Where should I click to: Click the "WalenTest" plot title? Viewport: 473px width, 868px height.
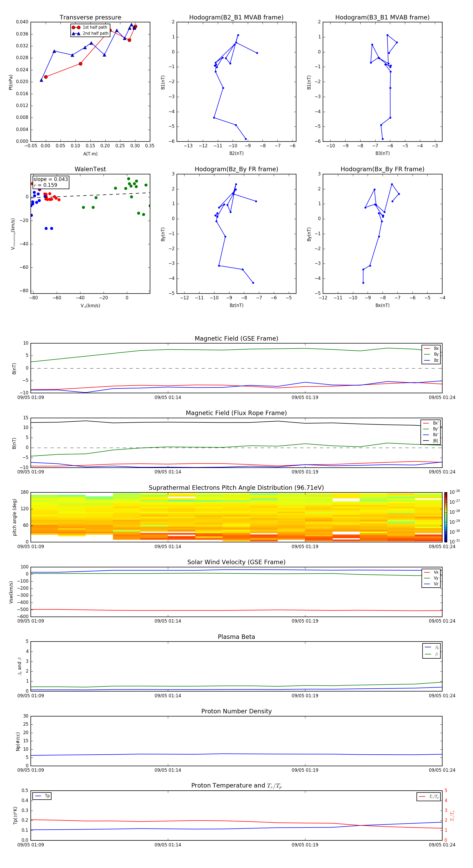point(90,169)
